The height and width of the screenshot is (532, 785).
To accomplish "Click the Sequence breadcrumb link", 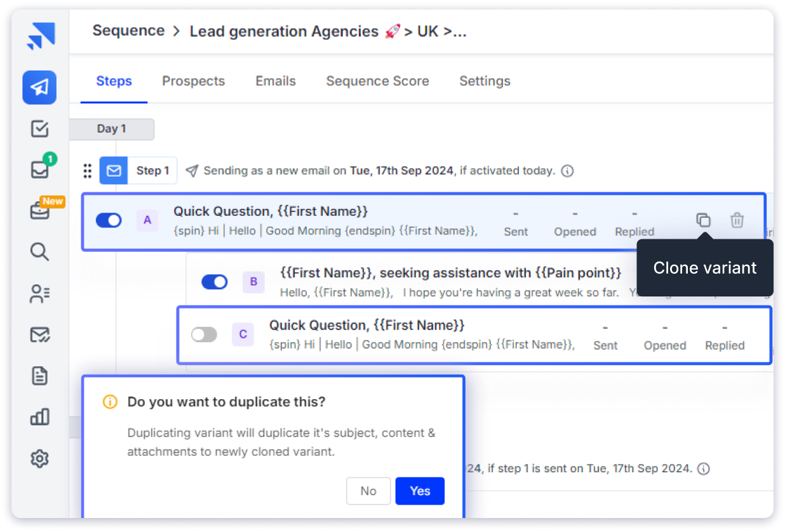I will coord(128,30).
